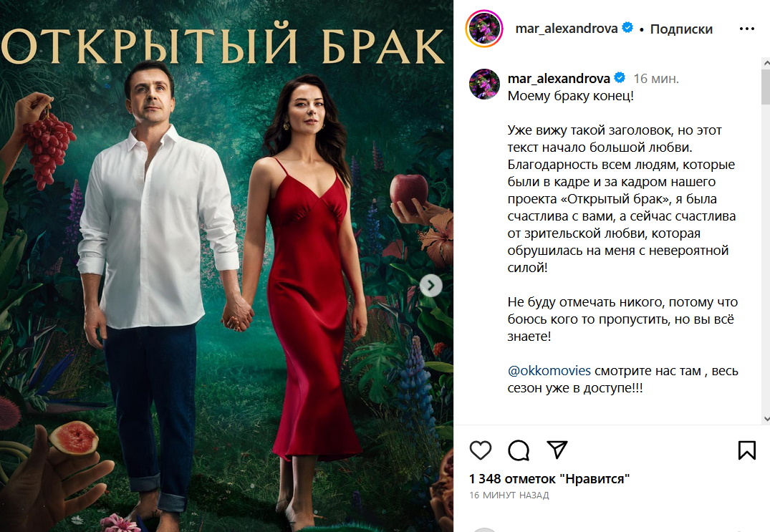View the 1 348 likes list
This screenshot has height=532, width=770.
[549, 478]
